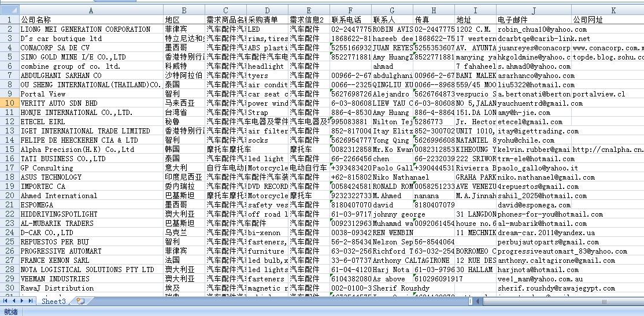644x316 pixels.
Task: Select row 20 header
Action: 9,195
